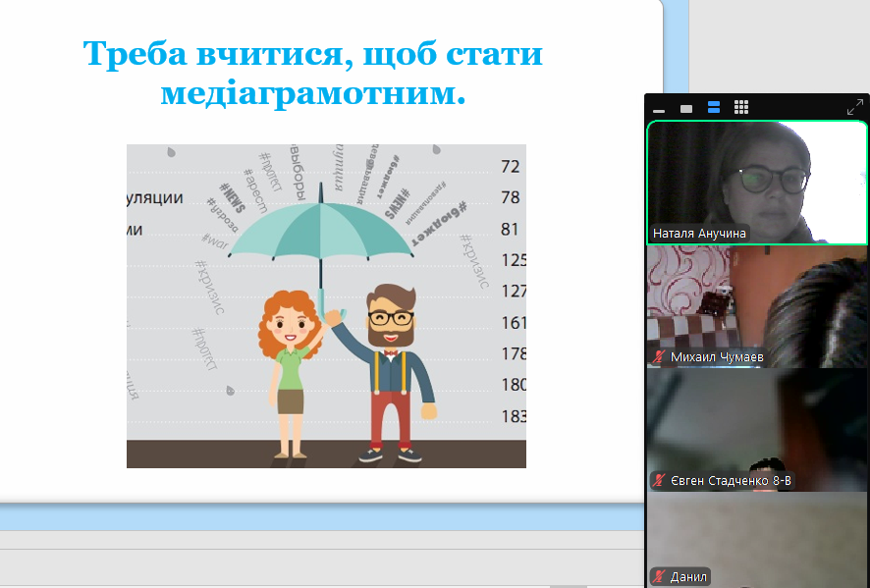Select the blue vertical strip video layout
Screen dimensions: 870x588
(714, 108)
